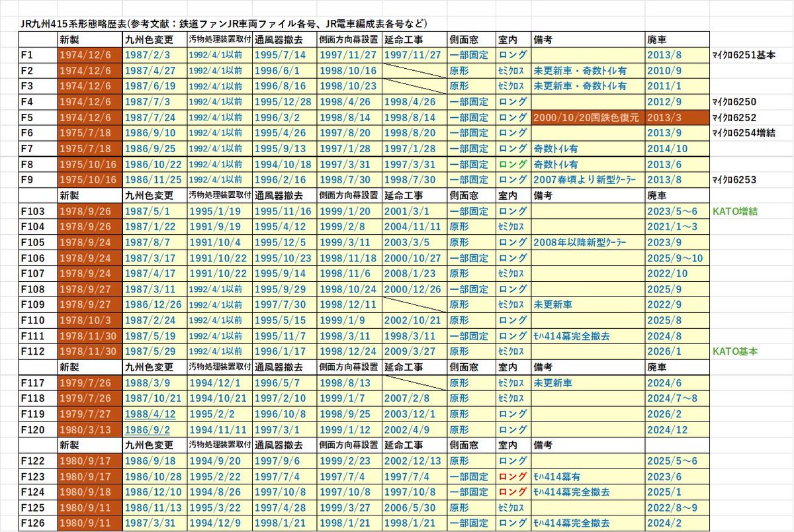Select the 延命工事 date 2006/5/30 in row F125
The width and height of the screenshot is (794, 532).
coord(414,508)
